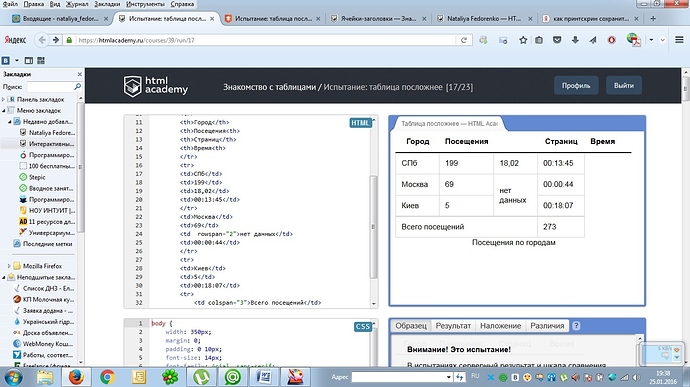Open Firefox from the taskbar
Viewport: 690px width, 387px height.
point(76,377)
